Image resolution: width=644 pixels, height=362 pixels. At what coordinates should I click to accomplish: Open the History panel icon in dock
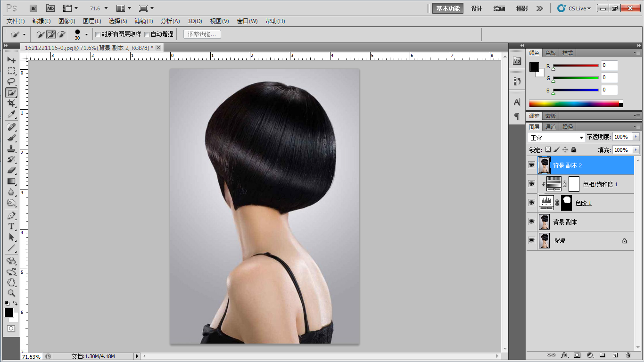coord(517,81)
